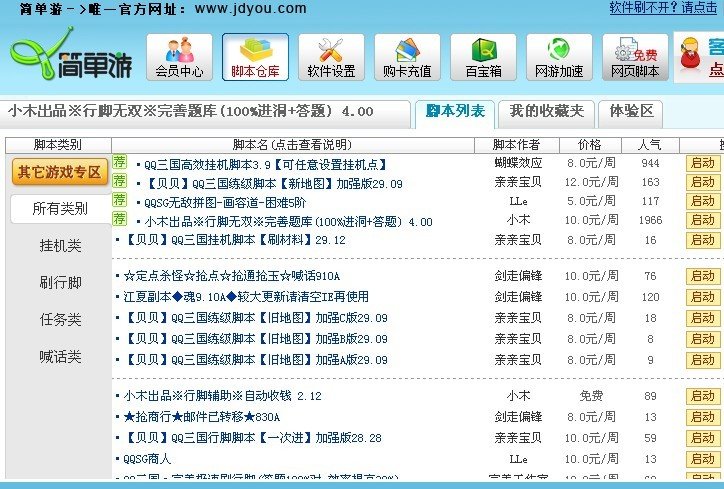The height and width of the screenshot is (489, 724).
Task: Click 启动 for 行脚脚本一次进 row
Action: [x=703, y=438]
